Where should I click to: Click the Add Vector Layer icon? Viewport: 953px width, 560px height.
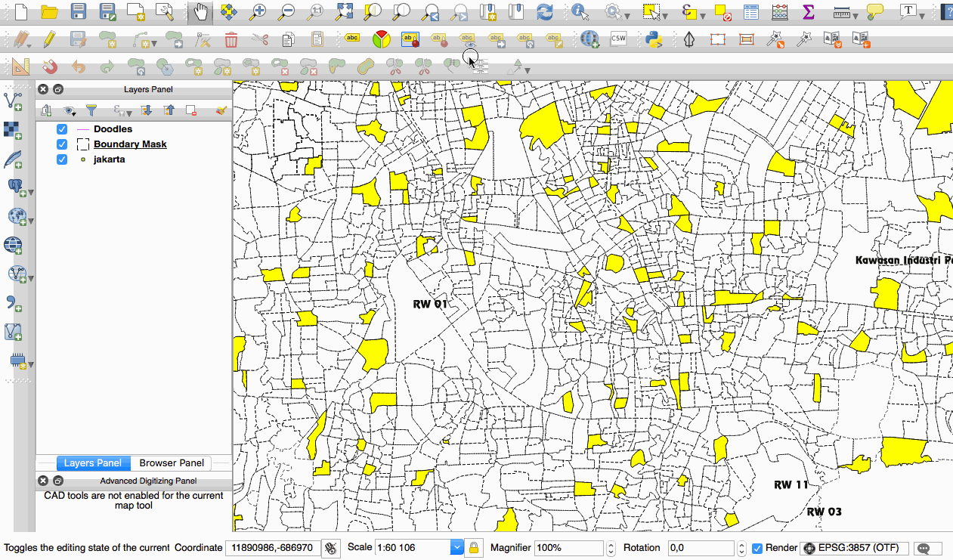(x=14, y=100)
